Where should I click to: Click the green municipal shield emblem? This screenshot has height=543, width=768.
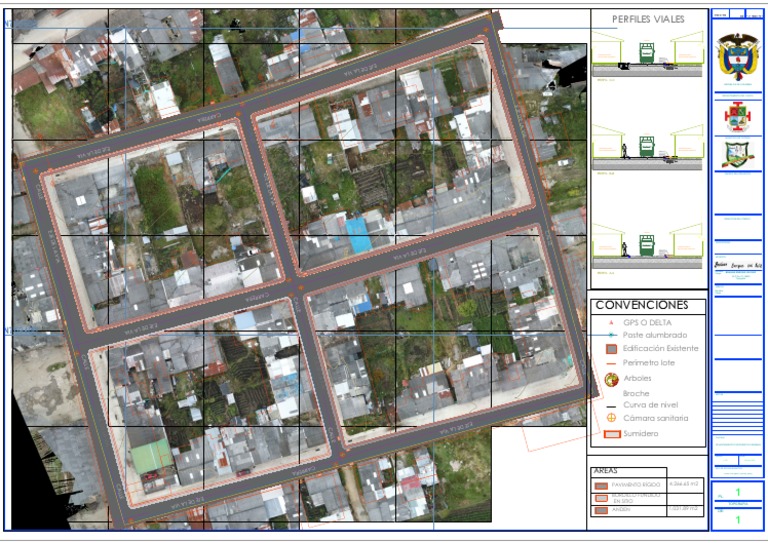[737, 155]
